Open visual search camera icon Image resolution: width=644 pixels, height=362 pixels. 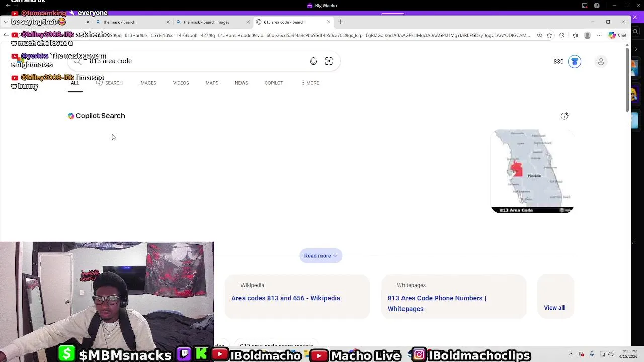329,61
